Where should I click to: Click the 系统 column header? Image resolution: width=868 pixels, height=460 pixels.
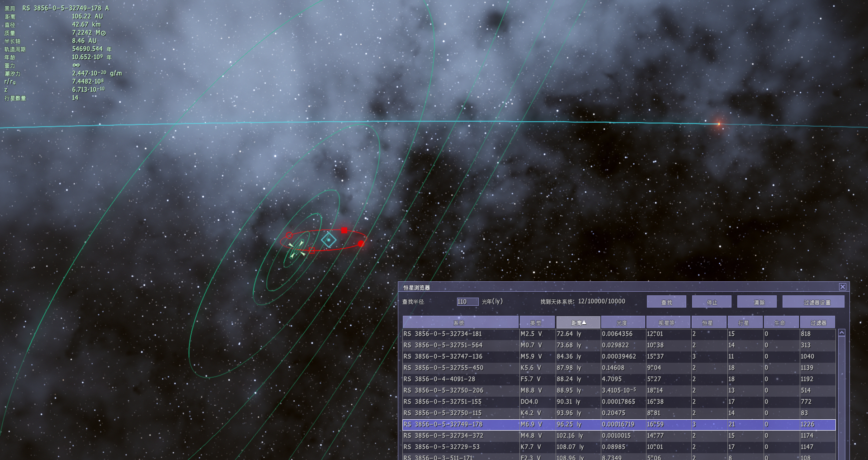461,322
